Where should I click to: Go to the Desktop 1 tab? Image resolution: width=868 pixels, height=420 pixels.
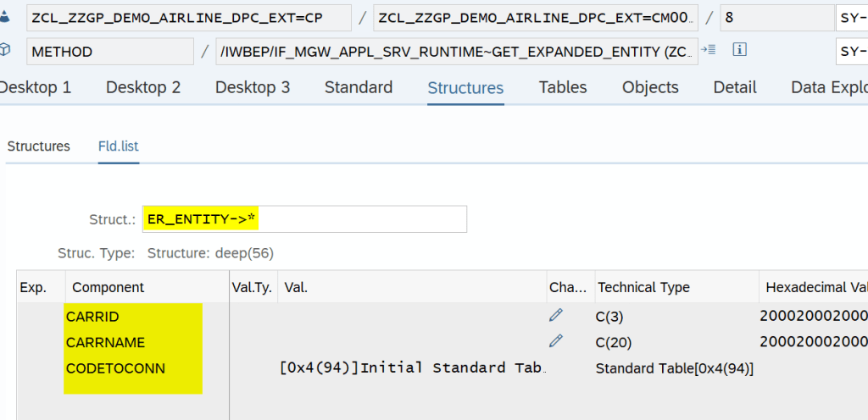36,87
